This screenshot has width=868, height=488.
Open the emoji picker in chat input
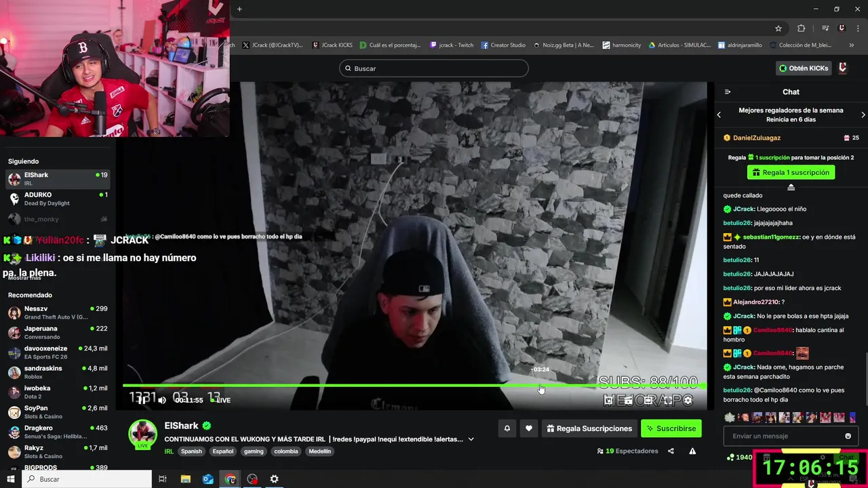point(848,436)
